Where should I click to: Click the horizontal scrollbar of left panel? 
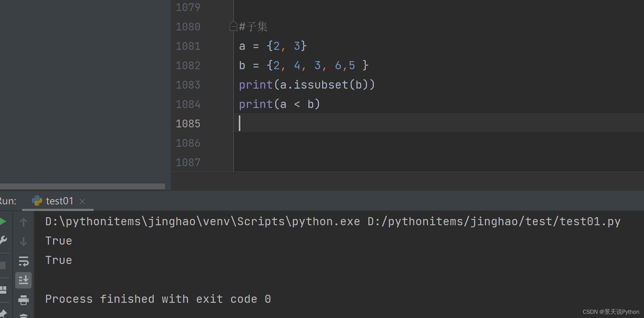[82, 186]
